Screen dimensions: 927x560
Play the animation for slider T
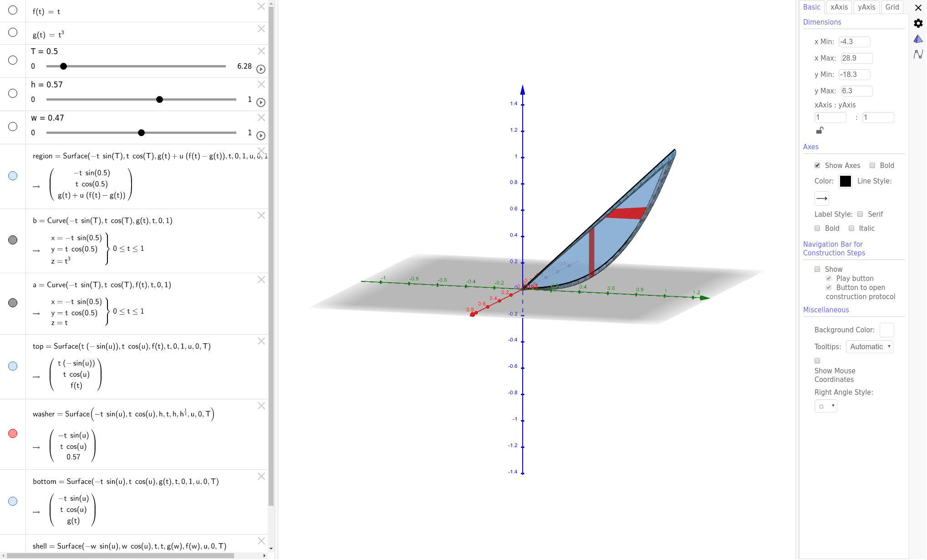pos(260,69)
